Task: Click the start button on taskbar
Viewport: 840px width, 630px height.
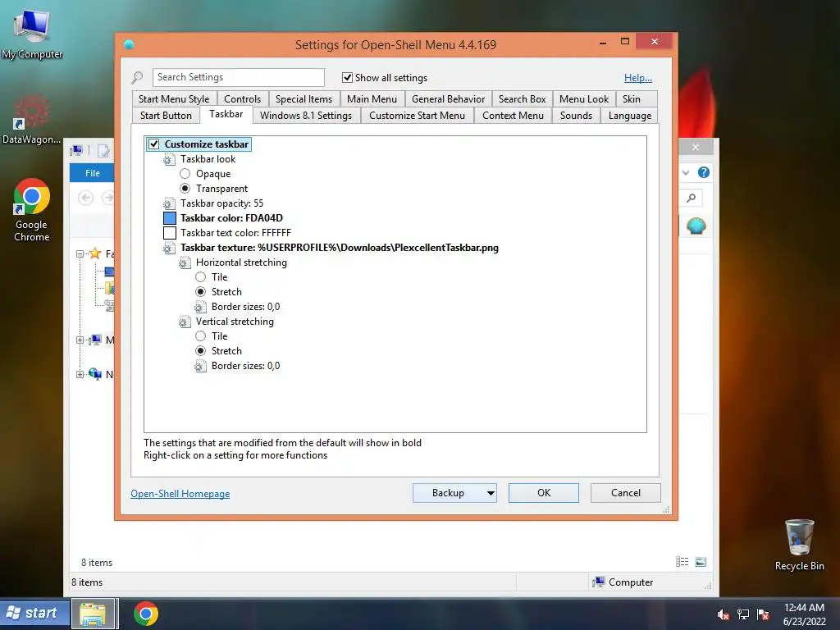Action: pyautogui.click(x=34, y=614)
